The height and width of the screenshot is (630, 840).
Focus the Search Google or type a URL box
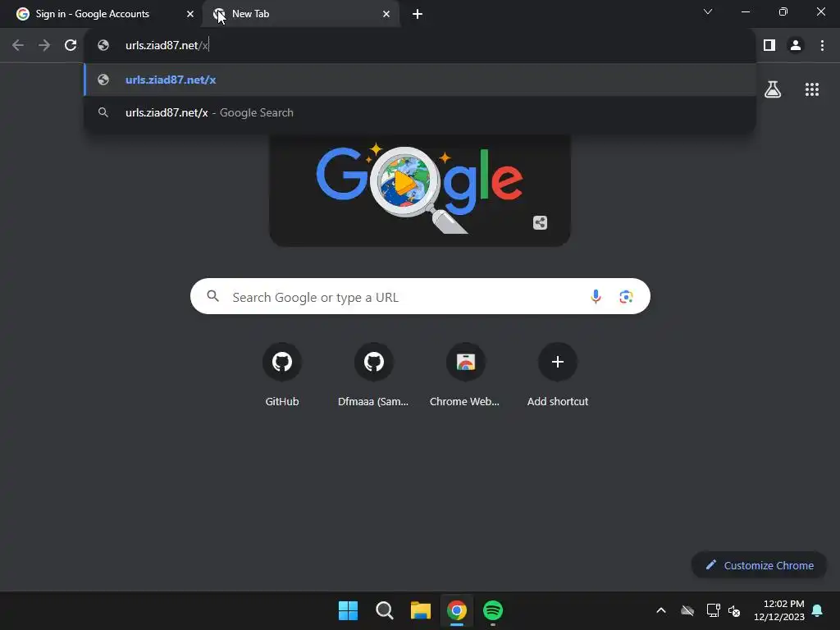point(420,296)
